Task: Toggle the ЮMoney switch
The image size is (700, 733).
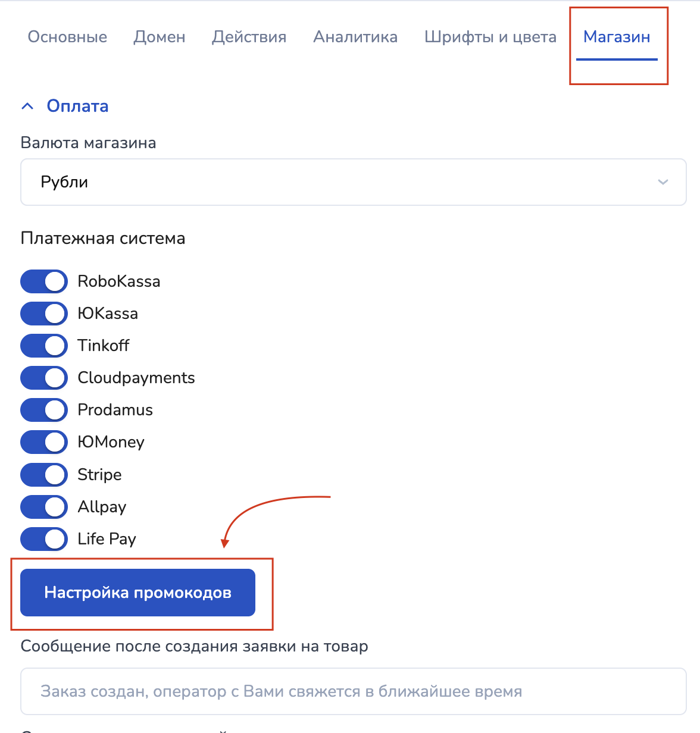Action: pos(44,442)
